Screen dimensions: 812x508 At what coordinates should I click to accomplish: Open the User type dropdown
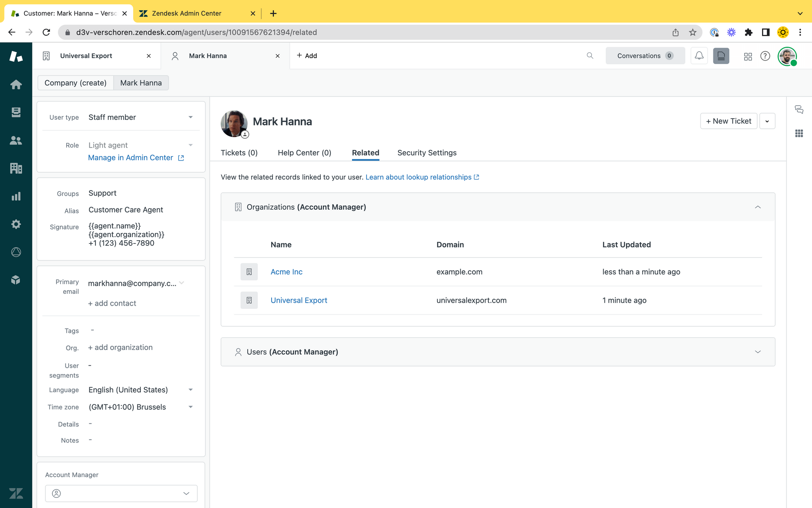click(140, 117)
